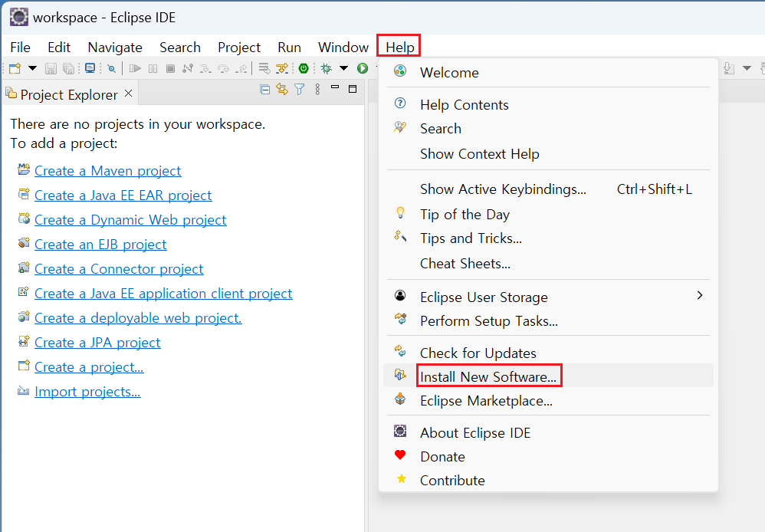Select Install New Software from Help menu

coord(488,376)
